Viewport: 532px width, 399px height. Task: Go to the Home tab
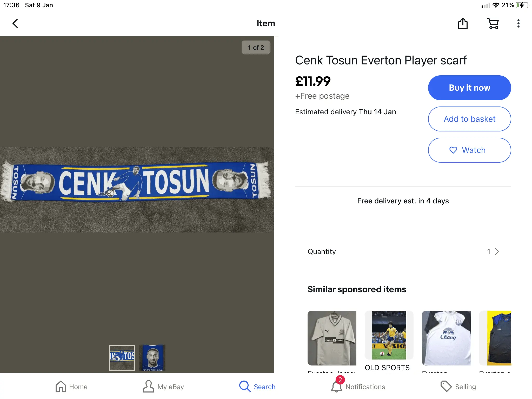click(71, 387)
